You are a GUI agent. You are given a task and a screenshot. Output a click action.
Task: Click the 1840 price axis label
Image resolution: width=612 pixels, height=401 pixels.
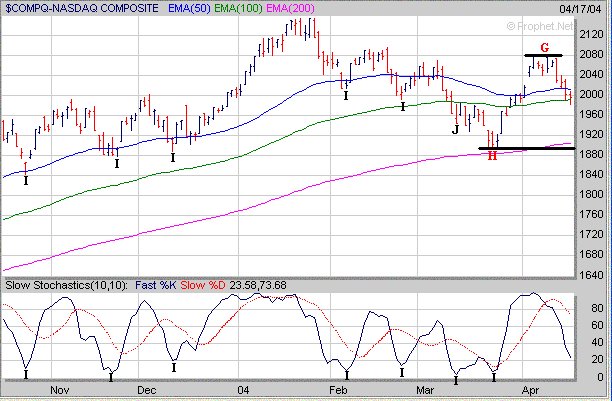(591, 174)
